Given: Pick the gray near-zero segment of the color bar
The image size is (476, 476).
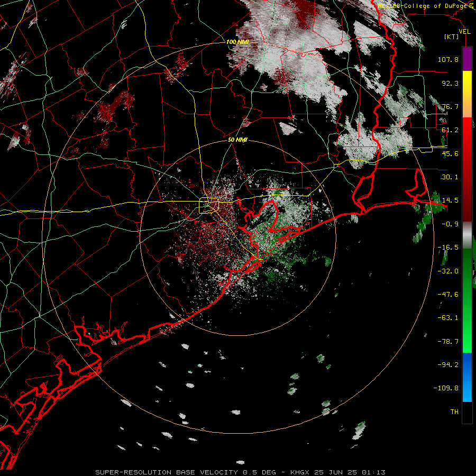Looking at the screenshot, I should 467,235.
